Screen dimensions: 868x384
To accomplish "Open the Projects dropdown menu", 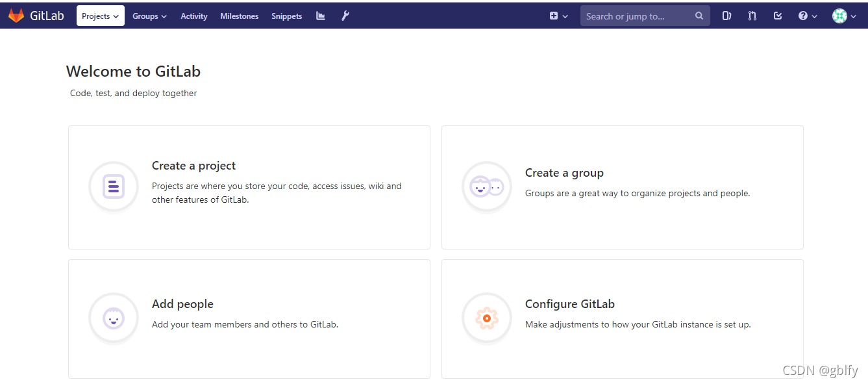I will pos(101,16).
